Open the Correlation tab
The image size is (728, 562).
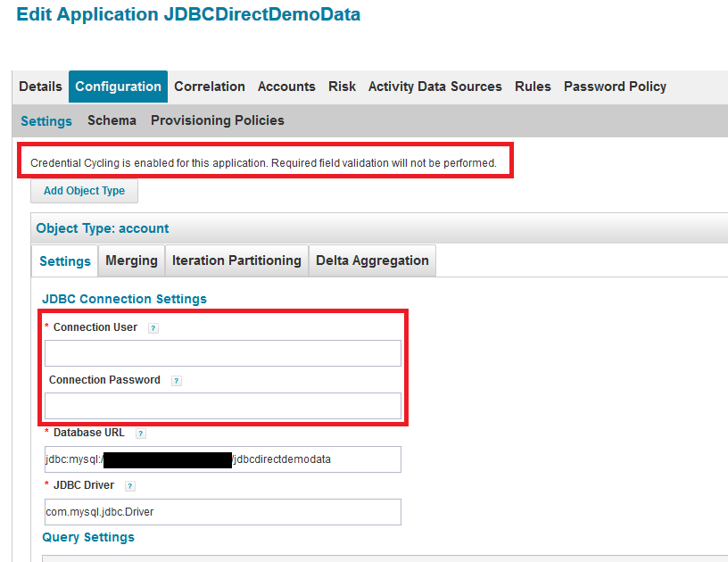pyautogui.click(x=210, y=87)
